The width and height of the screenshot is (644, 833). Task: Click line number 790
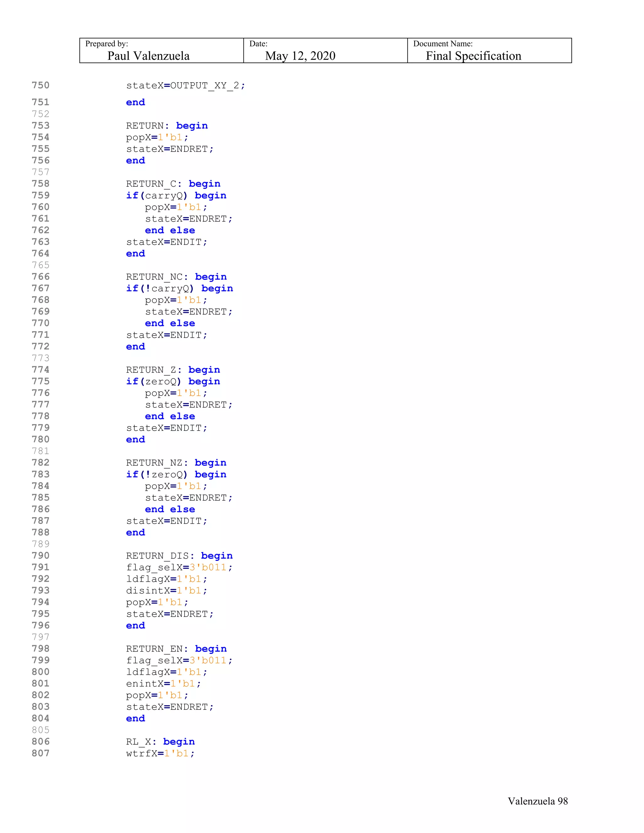coord(41,555)
